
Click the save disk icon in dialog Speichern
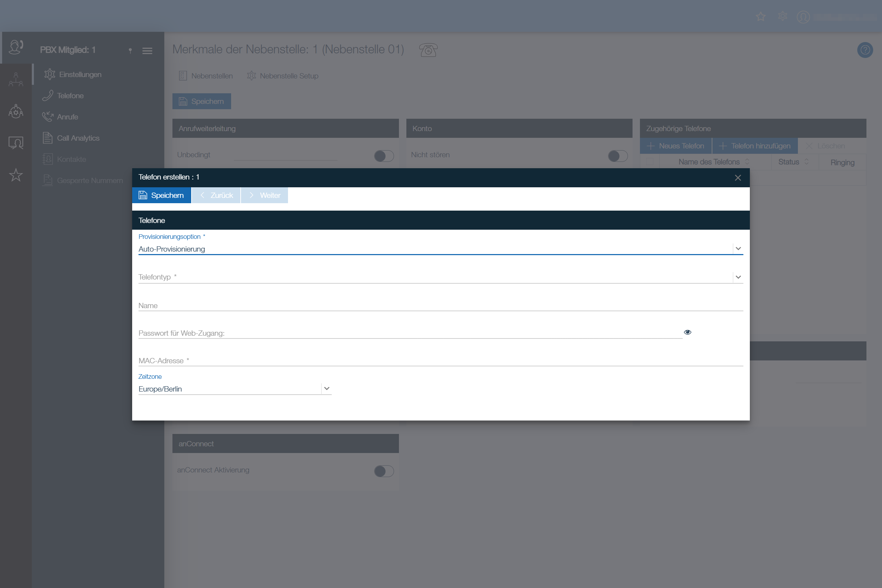coord(143,195)
